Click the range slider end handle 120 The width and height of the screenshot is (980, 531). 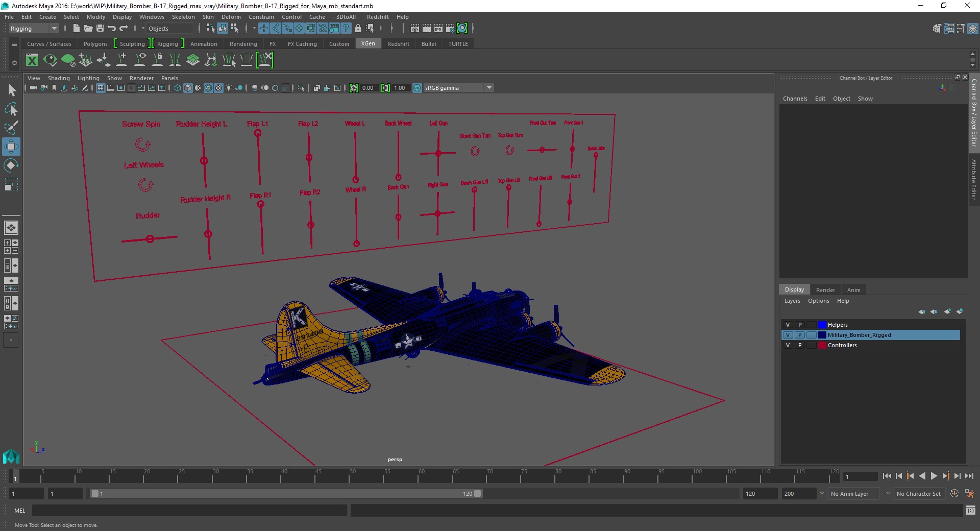tap(477, 494)
